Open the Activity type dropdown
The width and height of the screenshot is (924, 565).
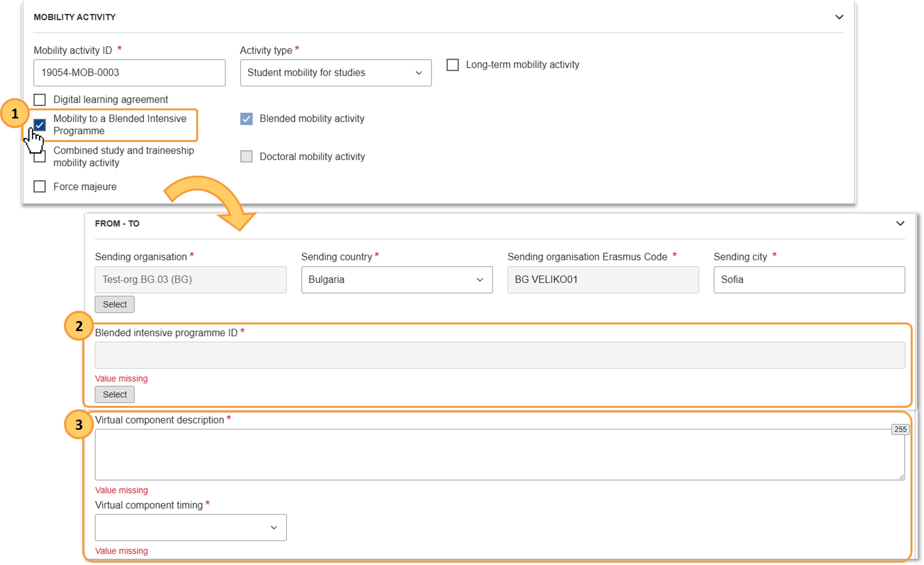[x=336, y=73]
